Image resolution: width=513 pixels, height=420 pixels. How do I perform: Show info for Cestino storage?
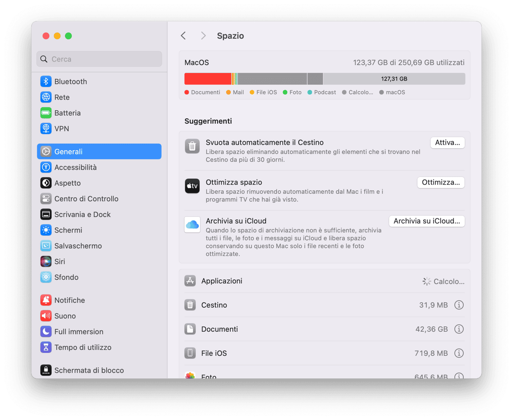click(459, 305)
